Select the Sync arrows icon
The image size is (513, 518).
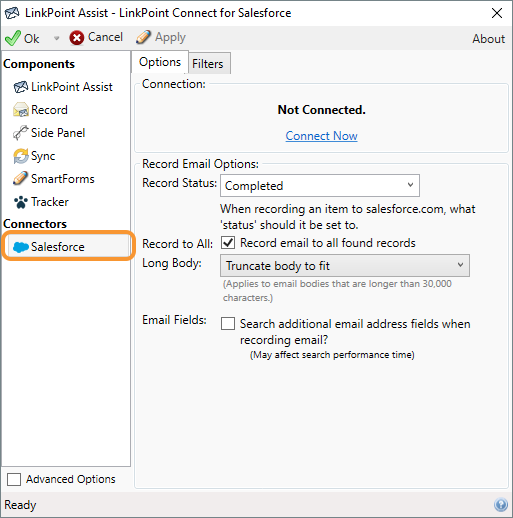21,156
